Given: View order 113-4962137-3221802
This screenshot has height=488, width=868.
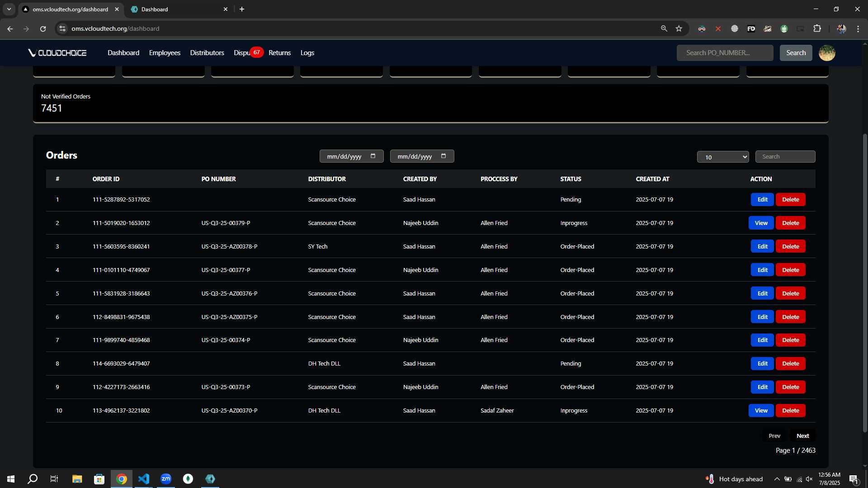Looking at the screenshot, I should (761, 410).
